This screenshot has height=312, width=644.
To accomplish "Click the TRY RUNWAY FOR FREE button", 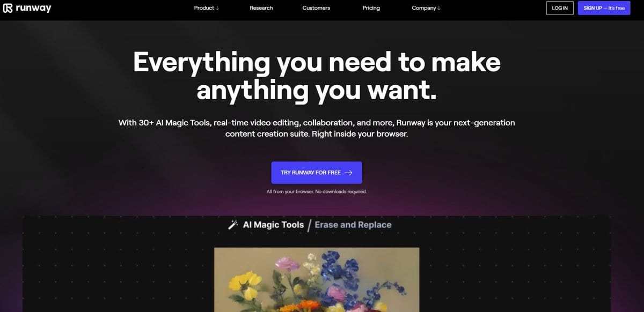I will [x=317, y=173].
